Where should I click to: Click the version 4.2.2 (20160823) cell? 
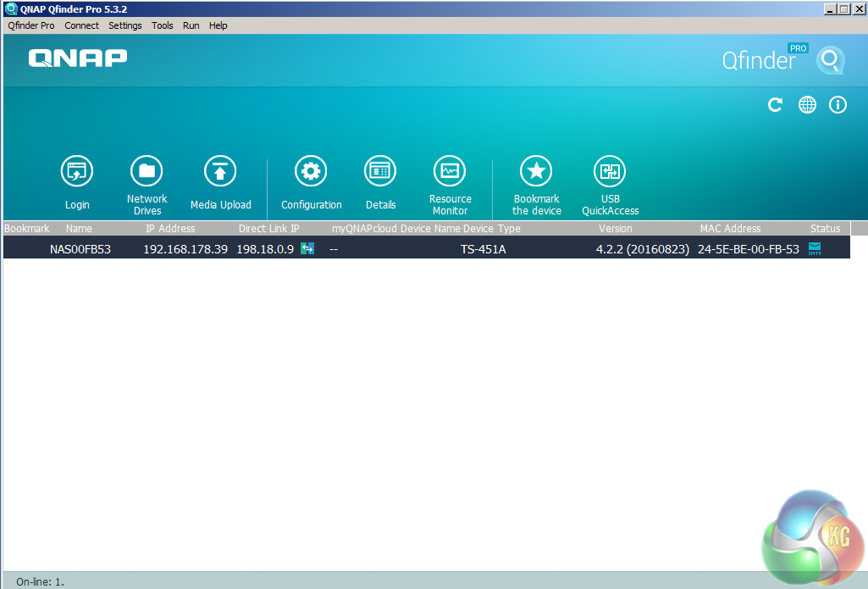(x=643, y=249)
